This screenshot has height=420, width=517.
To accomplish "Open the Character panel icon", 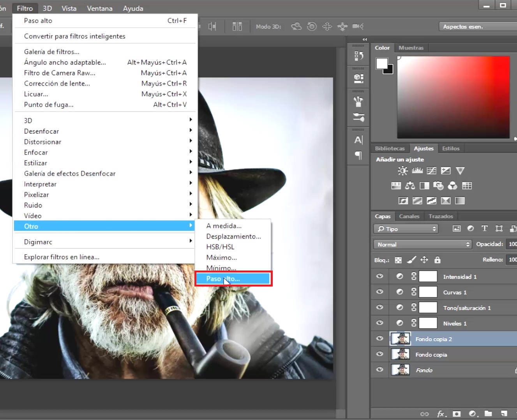I will click(358, 140).
